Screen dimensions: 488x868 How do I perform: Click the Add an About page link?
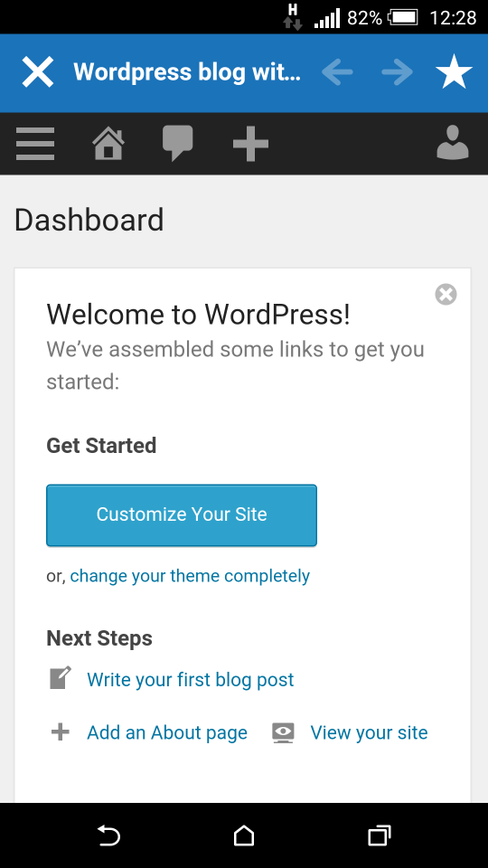click(167, 732)
